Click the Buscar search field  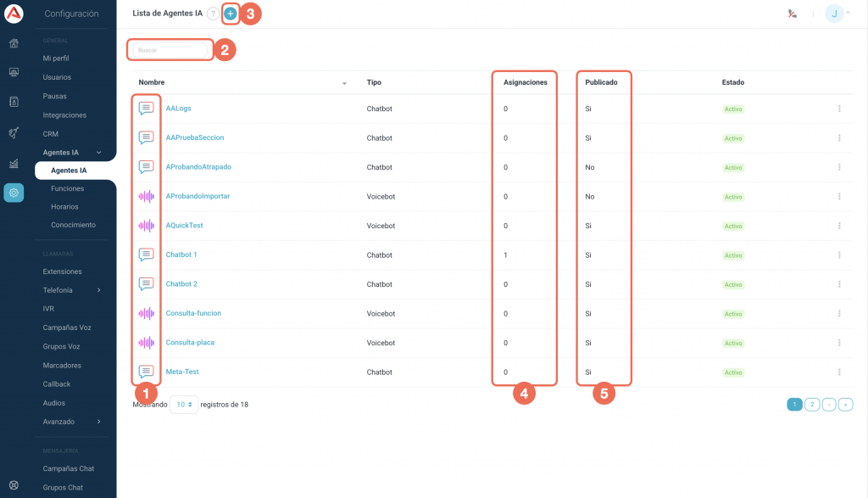pos(170,50)
